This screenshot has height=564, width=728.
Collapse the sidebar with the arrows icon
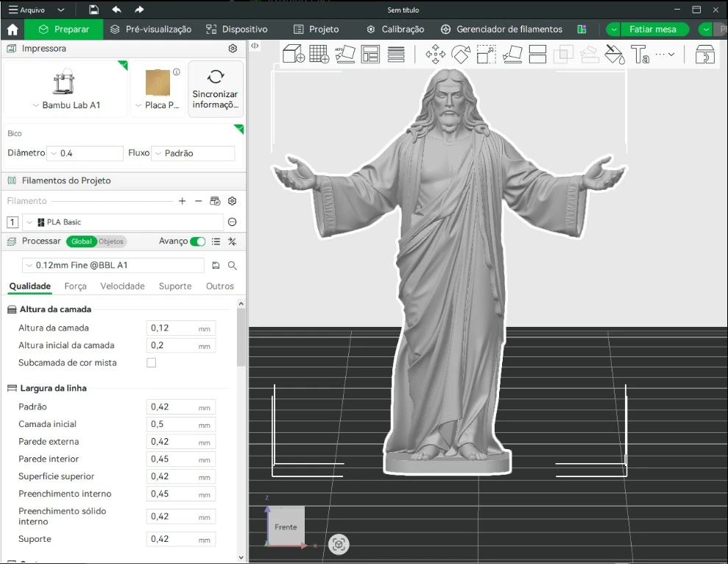(x=255, y=46)
